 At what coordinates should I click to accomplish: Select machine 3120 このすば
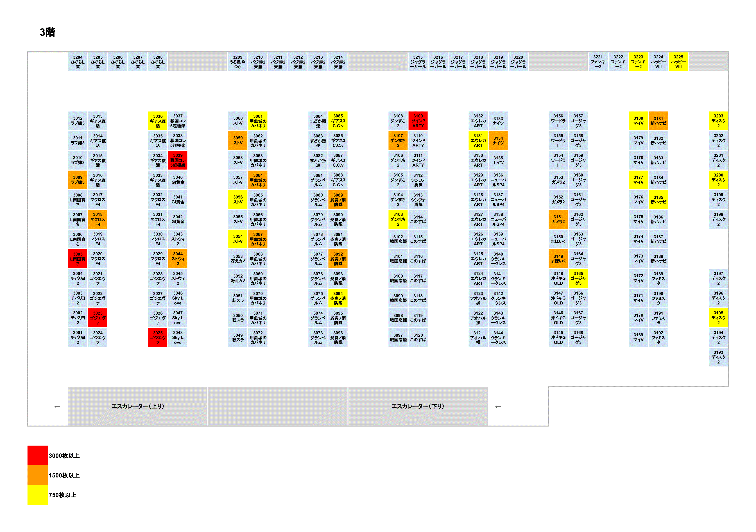point(418,338)
